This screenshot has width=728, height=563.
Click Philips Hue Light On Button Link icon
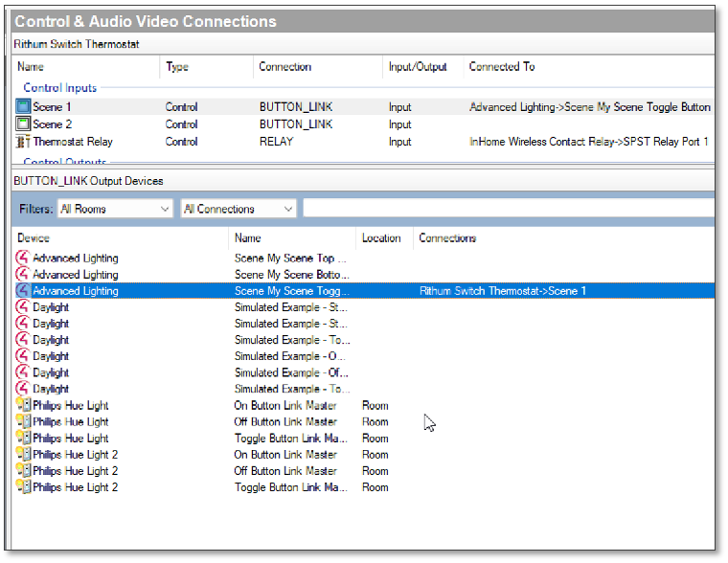pos(23,405)
